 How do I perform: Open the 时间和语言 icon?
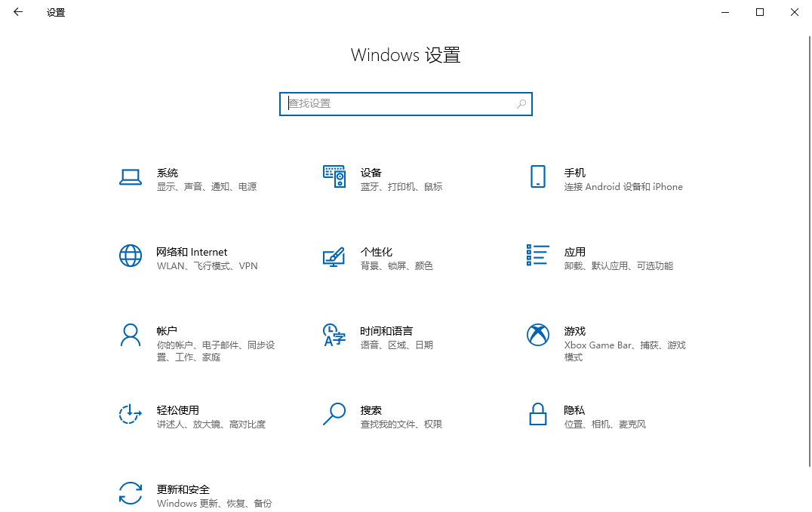pyautogui.click(x=334, y=335)
